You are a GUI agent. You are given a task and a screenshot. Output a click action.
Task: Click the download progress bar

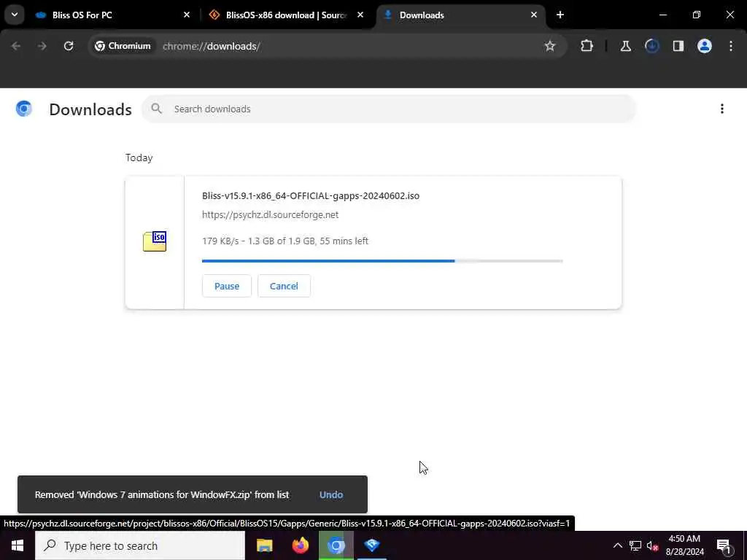tap(382, 261)
